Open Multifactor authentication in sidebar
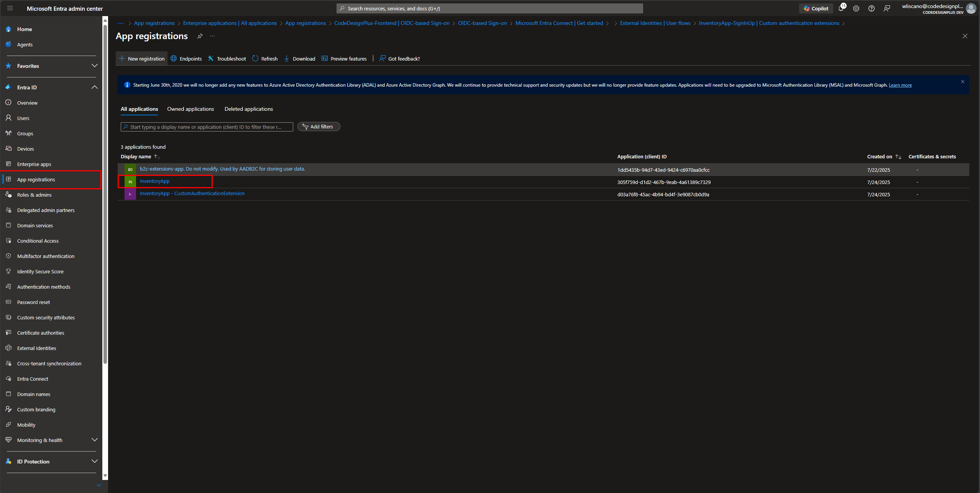Image resolution: width=980 pixels, height=493 pixels. coord(46,256)
